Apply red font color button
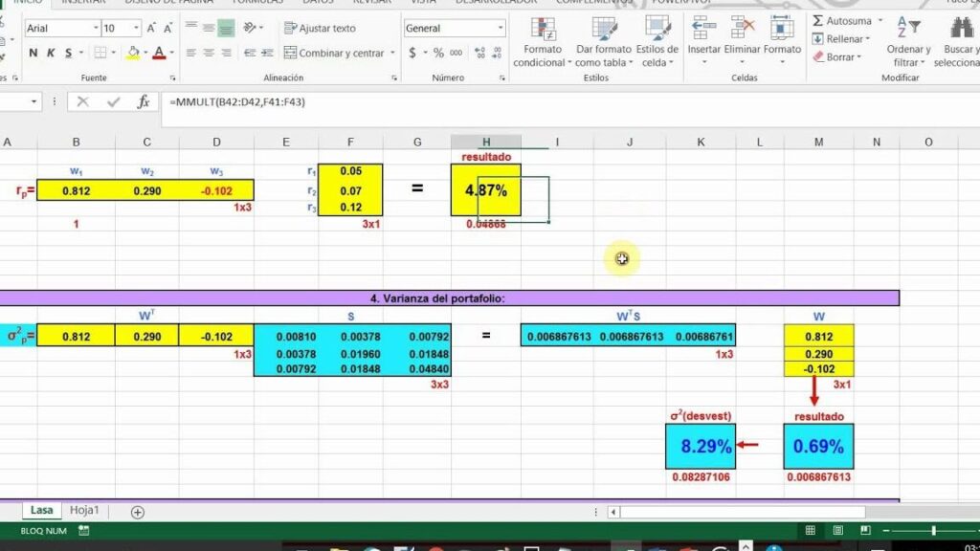This screenshot has width=980, height=551. click(x=160, y=54)
